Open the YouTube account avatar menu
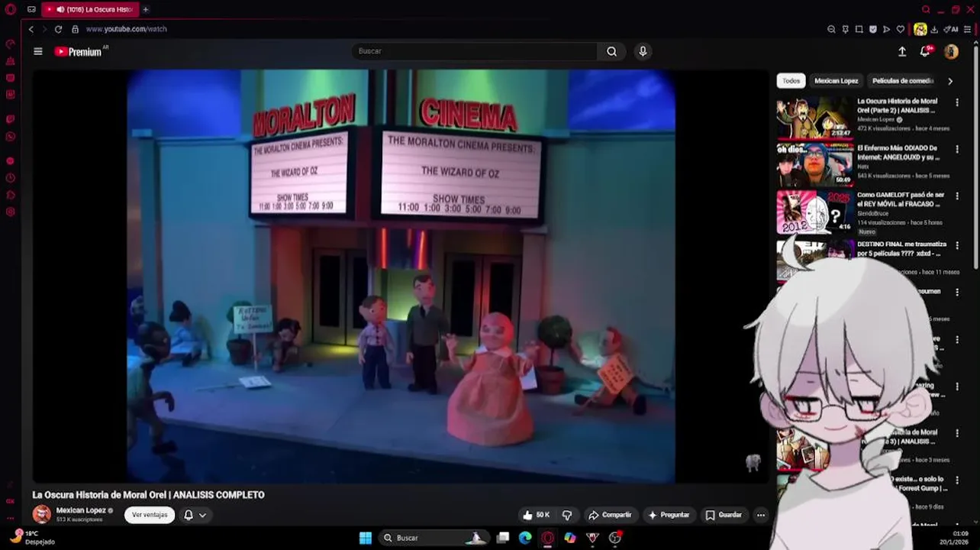Image resolution: width=980 pixels, height=550 pixels. tap(951, 51)
